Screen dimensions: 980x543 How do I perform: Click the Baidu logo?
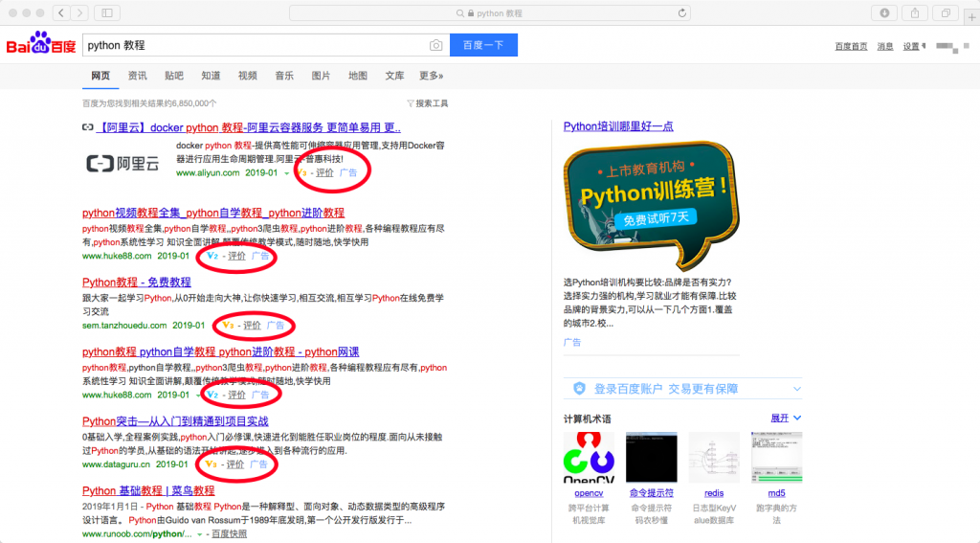pyautogui.click(x=40, y=45)
